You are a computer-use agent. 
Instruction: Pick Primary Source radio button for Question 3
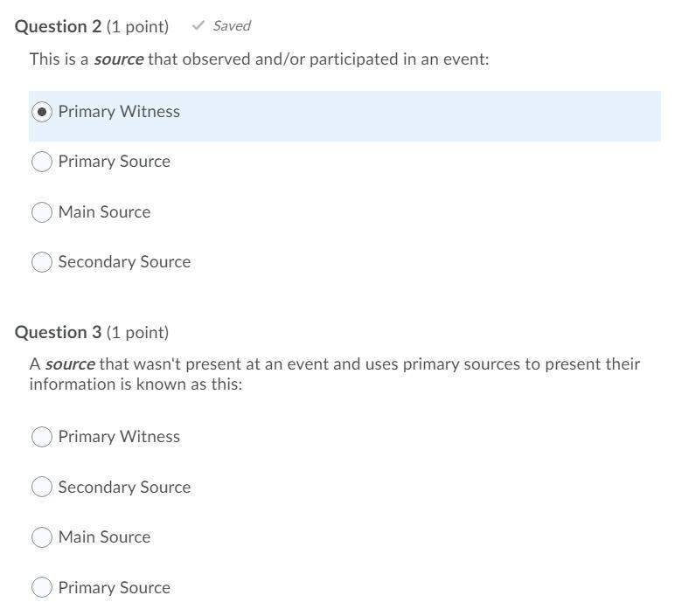coord(41,588)
